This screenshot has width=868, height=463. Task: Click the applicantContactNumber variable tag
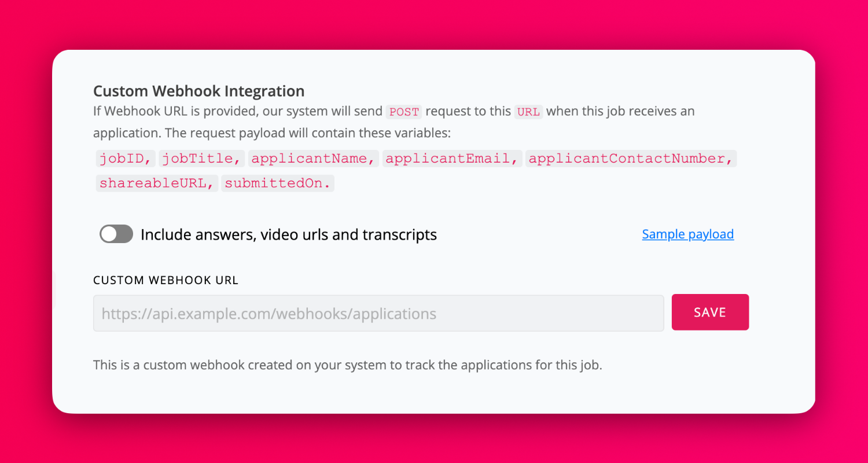pyautogui.click(x=631, y=158)
